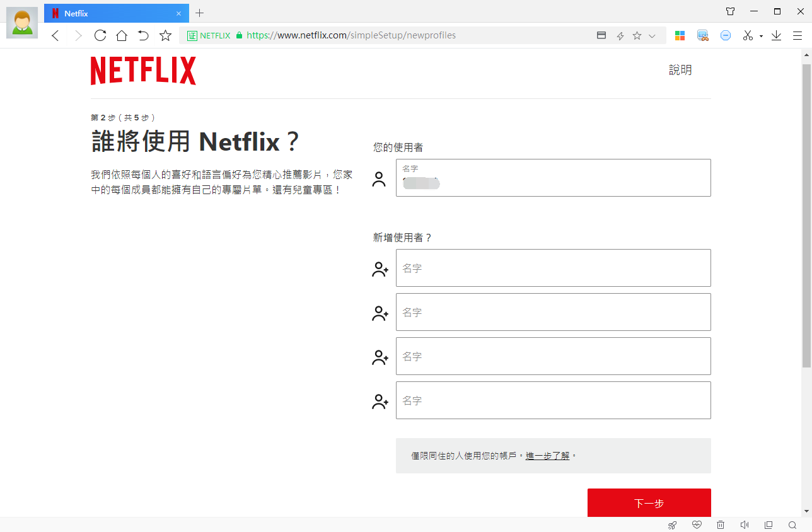The width and height of the screenshot is (812, 532).
Task: Click the scrollbar down arrow
Action: pyautogui.click(x=806, y=511)
